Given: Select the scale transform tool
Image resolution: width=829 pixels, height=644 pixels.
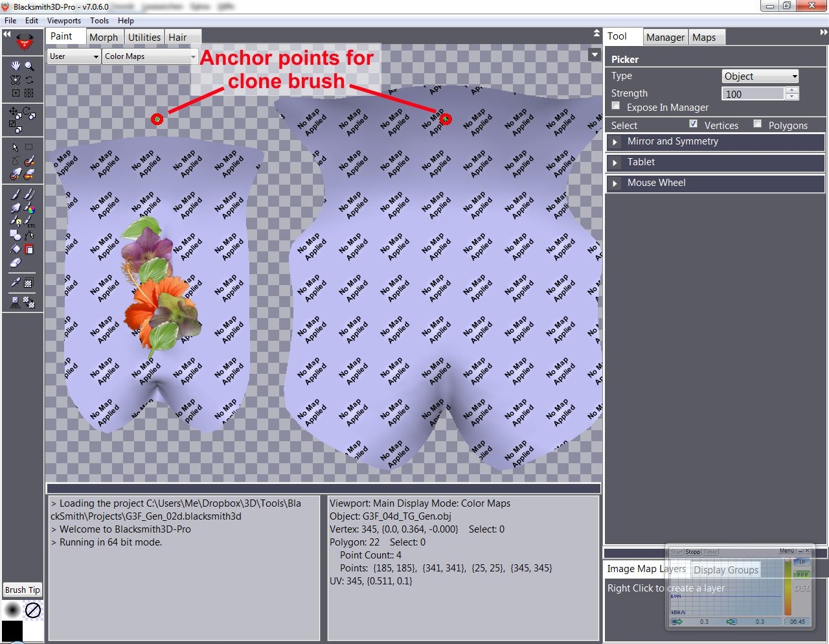Looking at the screenshot, I should tap(16, 126).
